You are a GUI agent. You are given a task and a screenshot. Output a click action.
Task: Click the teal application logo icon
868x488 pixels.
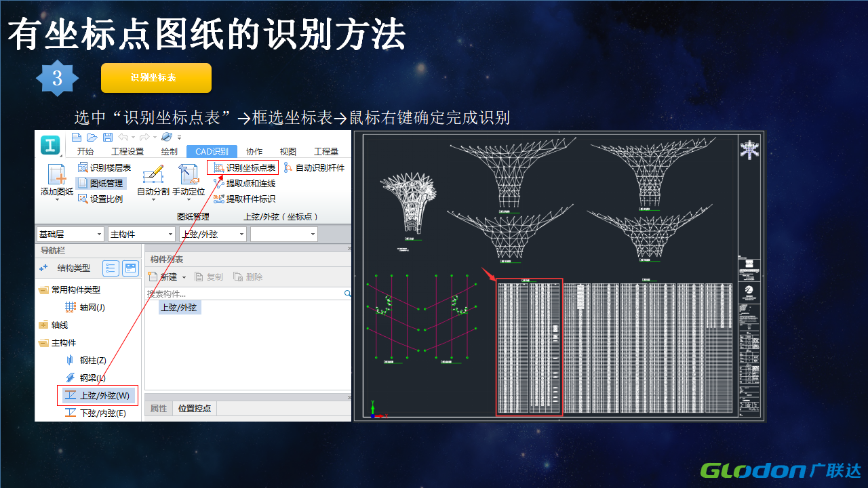pyautogui.click(x=51, y=144)
